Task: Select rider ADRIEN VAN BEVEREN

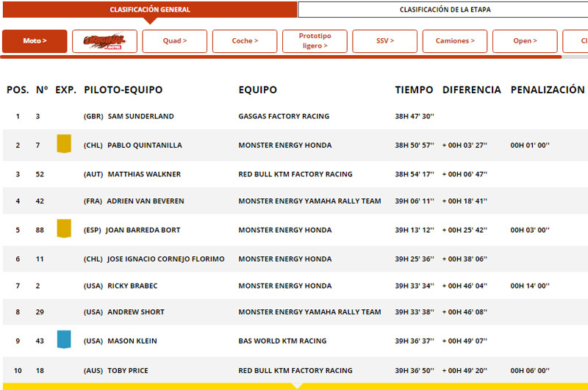Action: [x=146, y=201]
